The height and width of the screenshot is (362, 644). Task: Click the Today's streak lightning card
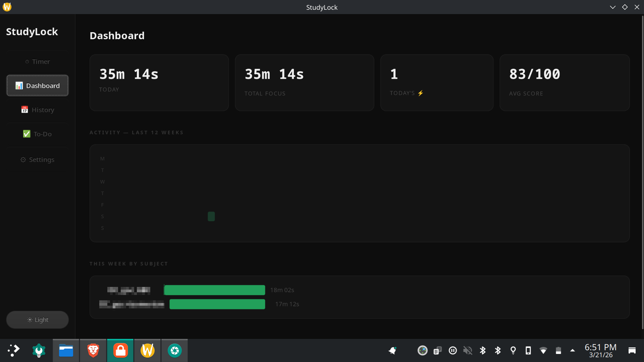437,83
